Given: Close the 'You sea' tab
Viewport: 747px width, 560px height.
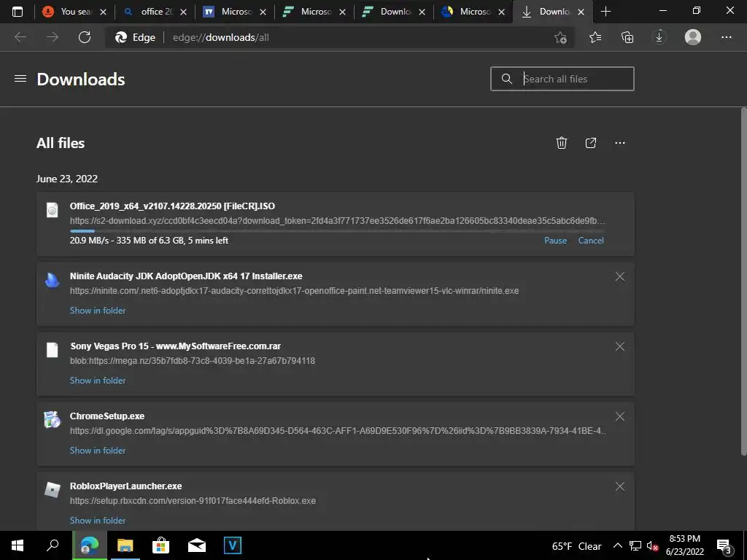Looking at the screenshot, I should pos(103,12).
